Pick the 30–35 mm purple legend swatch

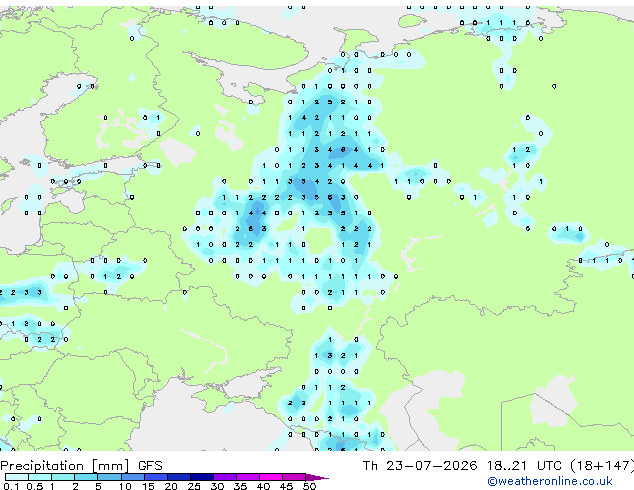click(x=225, y=477)
